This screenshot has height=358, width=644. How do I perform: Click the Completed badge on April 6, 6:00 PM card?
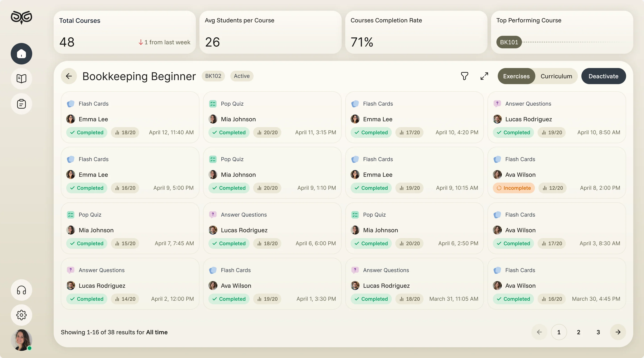[229, 243]
